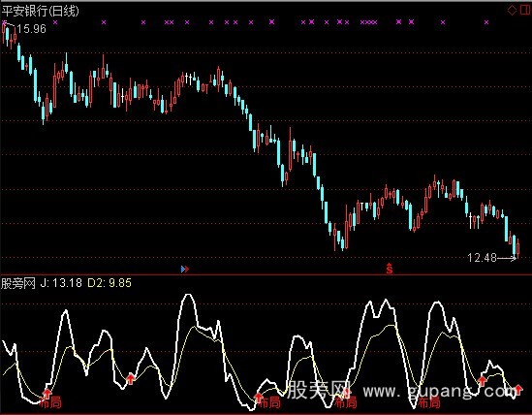Viewport: 532px width, 415px height.
Task: Click the 15.96 high price label
Action: click(x=31, y=29)
